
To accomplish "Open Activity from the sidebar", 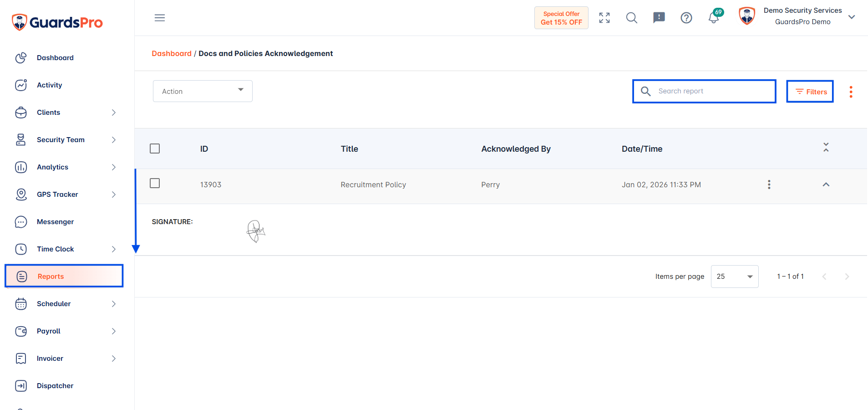I will 49,85.
